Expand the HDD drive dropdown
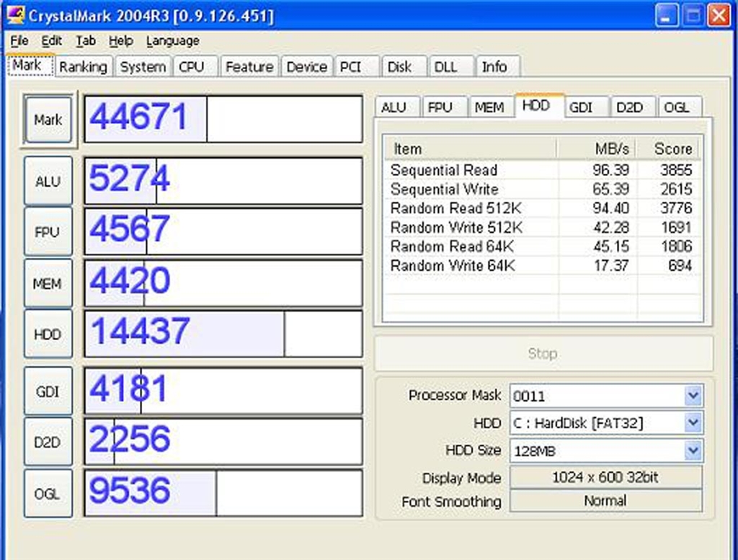Viewport: 738px width, 560px height. 693,422
